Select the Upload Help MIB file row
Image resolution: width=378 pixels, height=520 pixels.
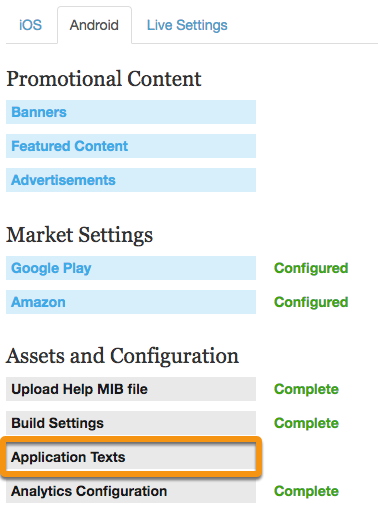[x=131, y=389]
